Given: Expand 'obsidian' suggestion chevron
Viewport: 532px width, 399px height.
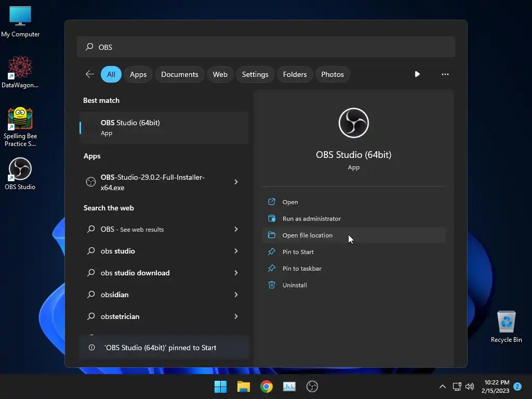Looking at the screenshot, I should (x=236, y=294).
